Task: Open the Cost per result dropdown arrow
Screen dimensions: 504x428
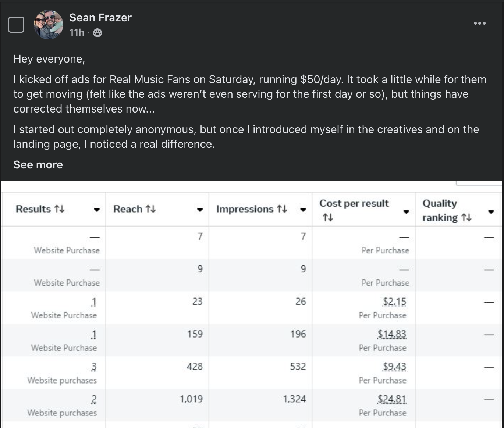Action: click(406, 211)
